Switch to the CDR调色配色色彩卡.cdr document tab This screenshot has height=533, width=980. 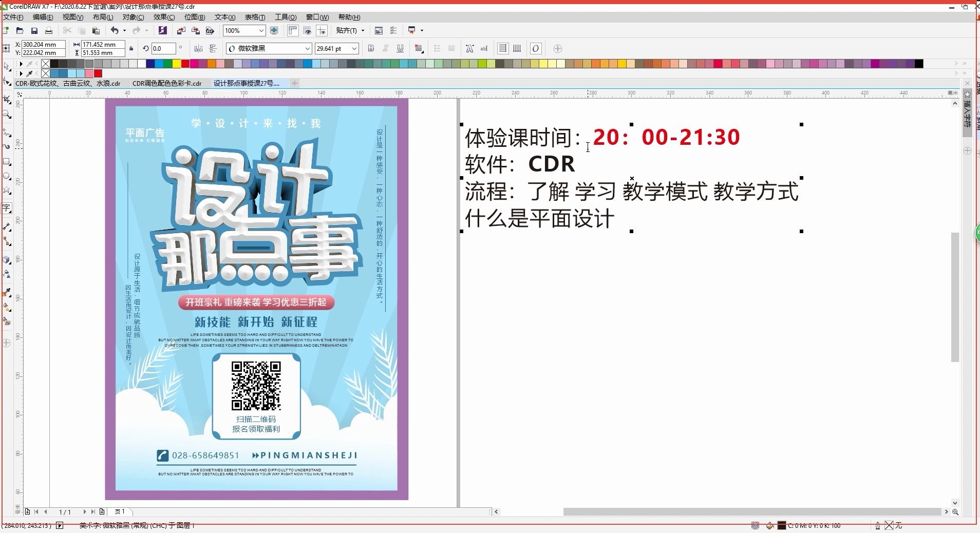point(166,83)
